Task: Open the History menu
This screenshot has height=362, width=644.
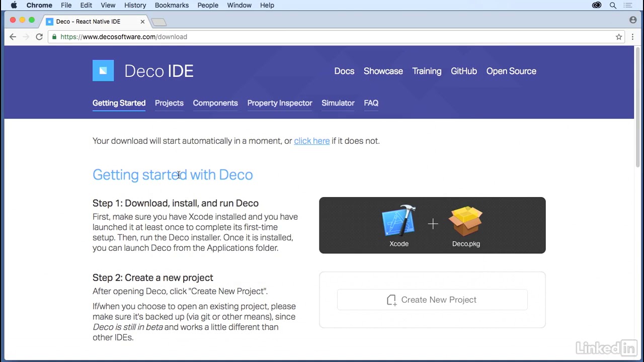Action: 135,5
